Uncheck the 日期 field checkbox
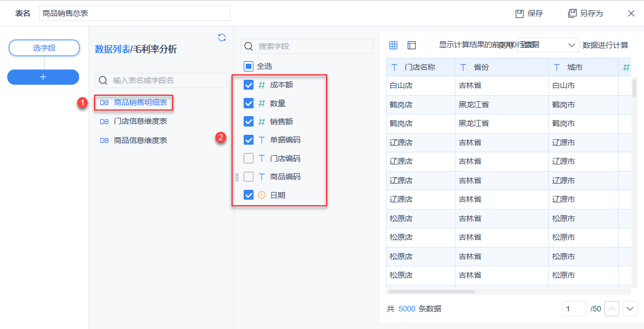The height and width of the screenshot is (329, 644). click(x=249, y=195)
